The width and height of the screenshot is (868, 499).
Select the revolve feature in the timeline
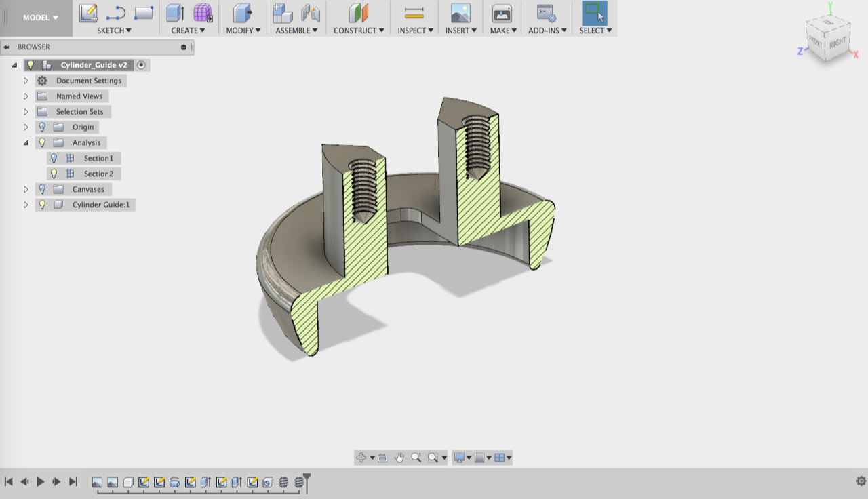point(174,483)
